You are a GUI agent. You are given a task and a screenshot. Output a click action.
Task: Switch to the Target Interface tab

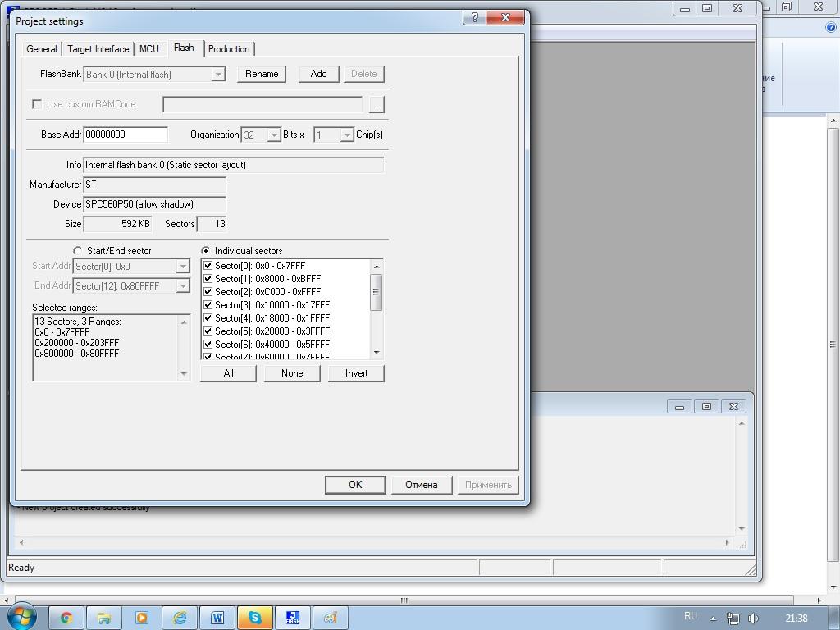tap(98, 49)
